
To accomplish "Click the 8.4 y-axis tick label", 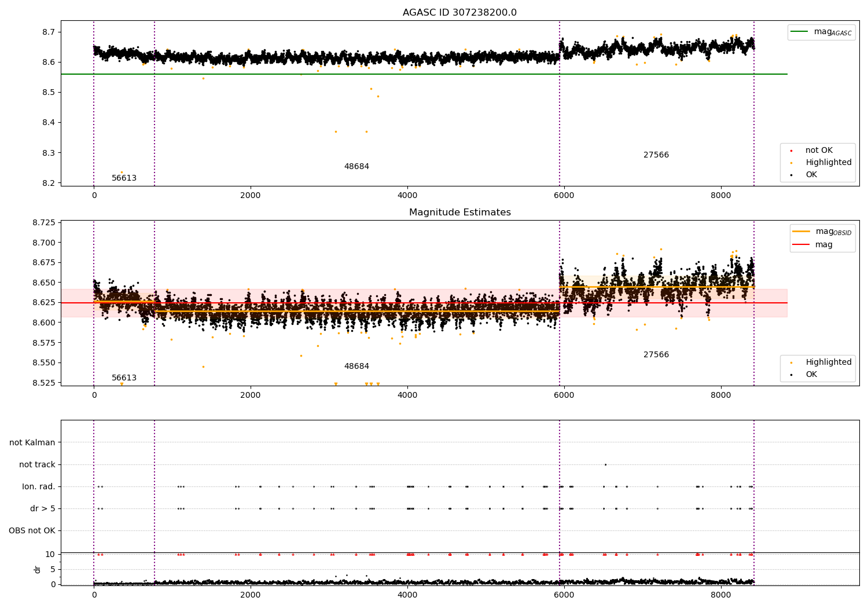I will [x=50, y=123].
